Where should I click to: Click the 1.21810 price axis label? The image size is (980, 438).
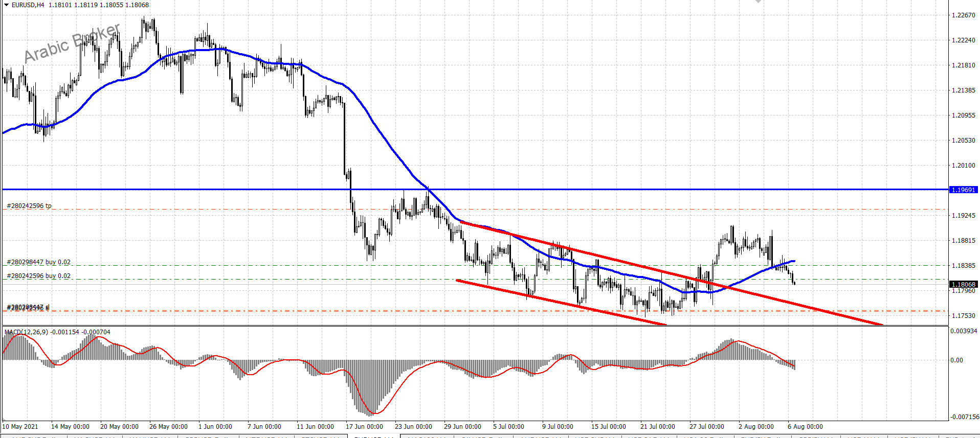coord(963,65)
